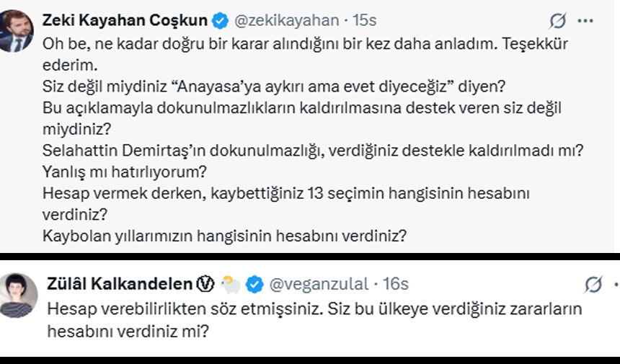Click the line starting 'Kaybolan yıllarımızın'
620x364 pixels.
click(x=224, y=235)
